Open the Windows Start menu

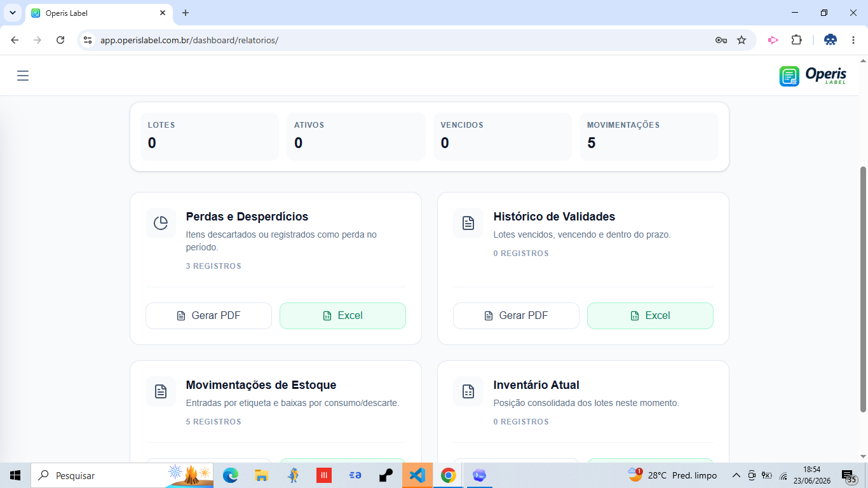(x=15, y=475)
